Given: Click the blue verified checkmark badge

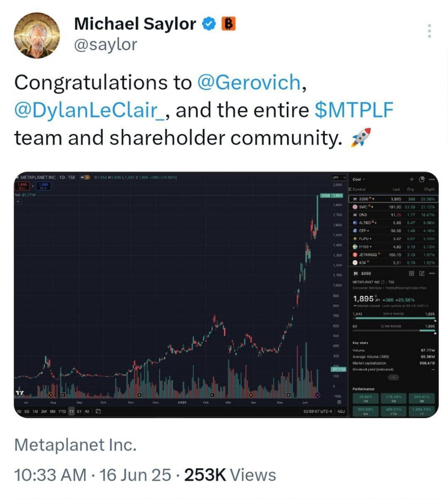Looking at the screenshot, I should click(209, 24).
